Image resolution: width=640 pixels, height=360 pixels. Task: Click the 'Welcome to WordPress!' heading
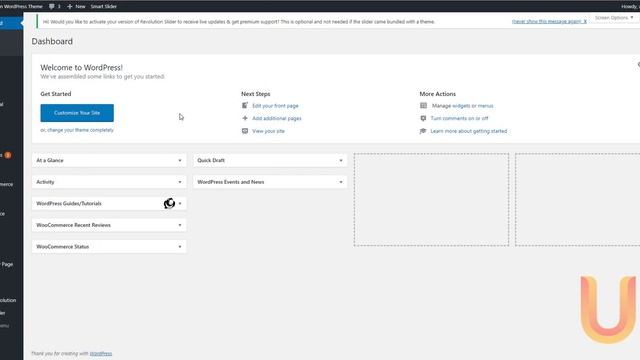81,68
